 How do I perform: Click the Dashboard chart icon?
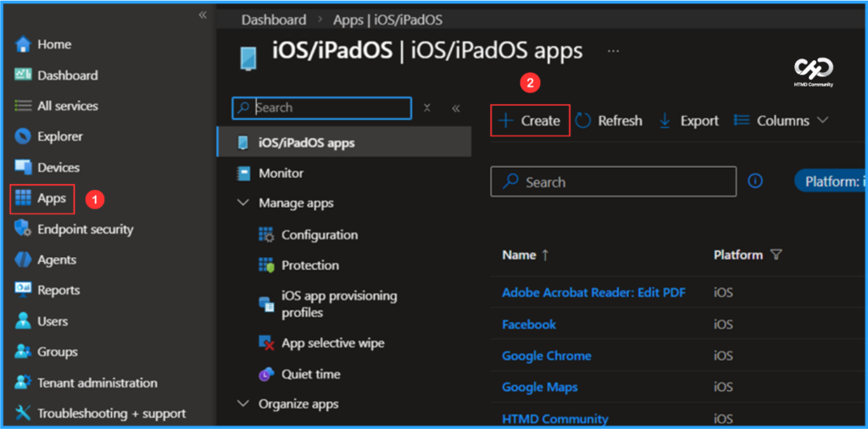23,75
